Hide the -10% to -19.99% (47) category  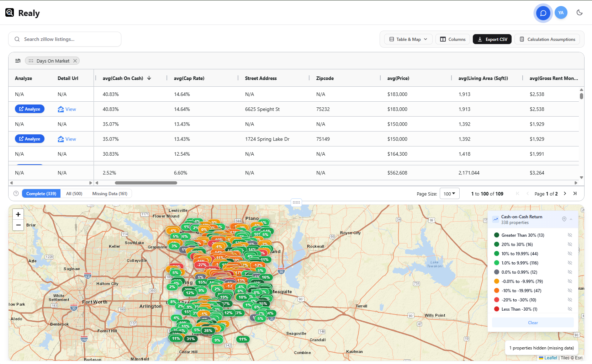[570, 290]
